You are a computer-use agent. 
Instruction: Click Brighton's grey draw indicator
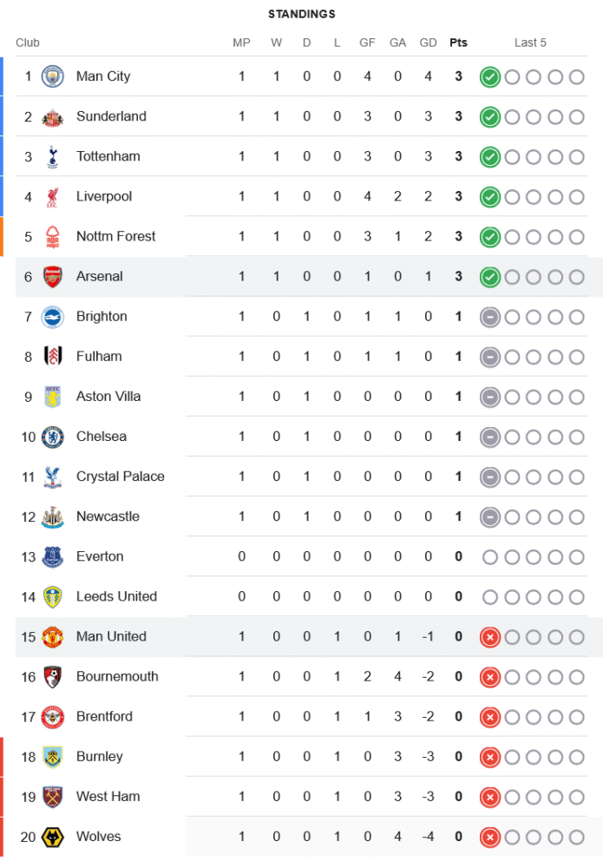point(490,317)
